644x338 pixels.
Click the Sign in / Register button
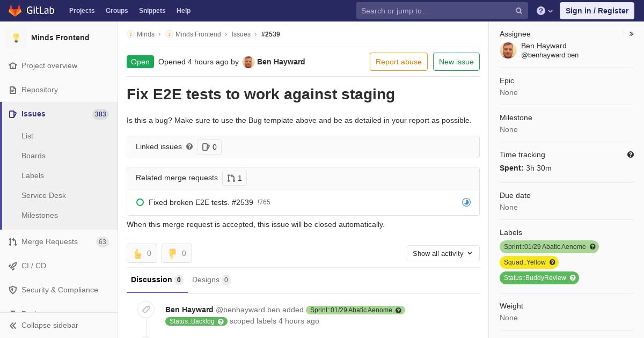tap(597, 11)
